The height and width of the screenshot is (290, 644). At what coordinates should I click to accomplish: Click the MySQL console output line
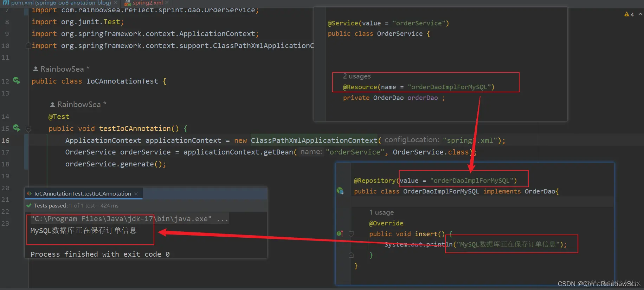[84, 231]
